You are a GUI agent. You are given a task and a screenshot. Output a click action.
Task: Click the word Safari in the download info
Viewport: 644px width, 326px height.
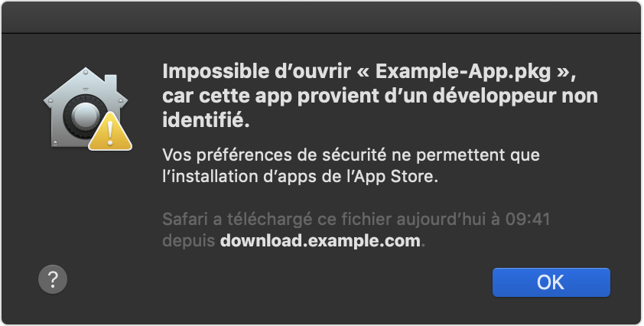pyautogui.click(x=185, y=219)
